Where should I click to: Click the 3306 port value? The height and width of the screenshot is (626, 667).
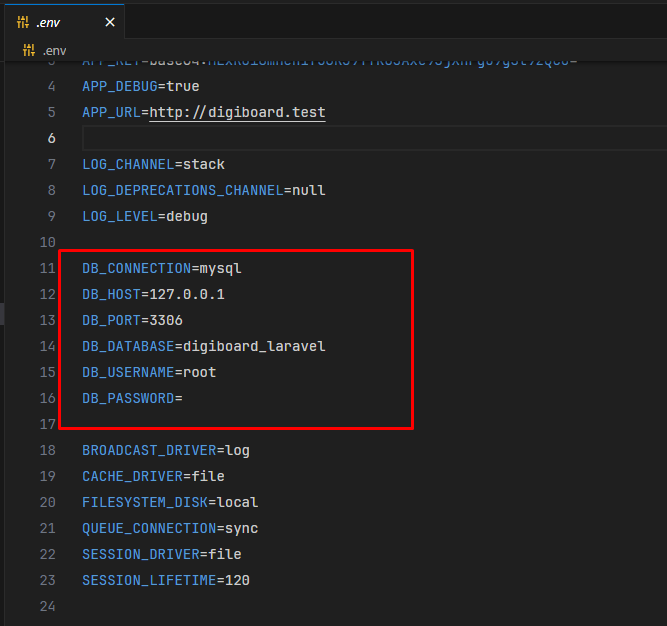point(166,320)
